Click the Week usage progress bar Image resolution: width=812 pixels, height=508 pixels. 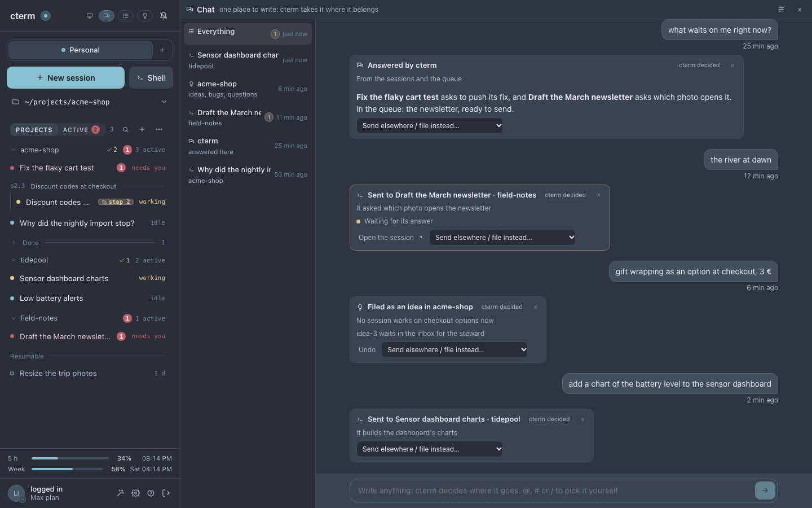coord(67,469)
